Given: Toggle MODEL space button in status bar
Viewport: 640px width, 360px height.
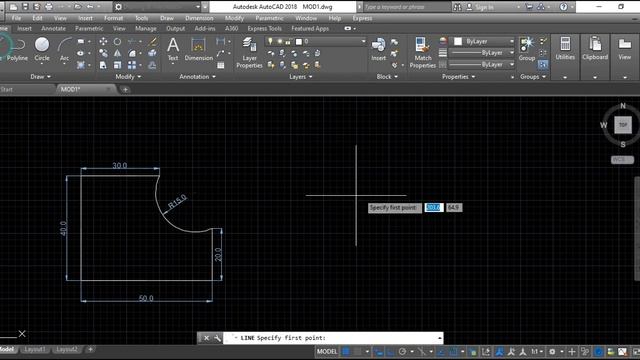Looking at the screenshot, I should 327,351.
